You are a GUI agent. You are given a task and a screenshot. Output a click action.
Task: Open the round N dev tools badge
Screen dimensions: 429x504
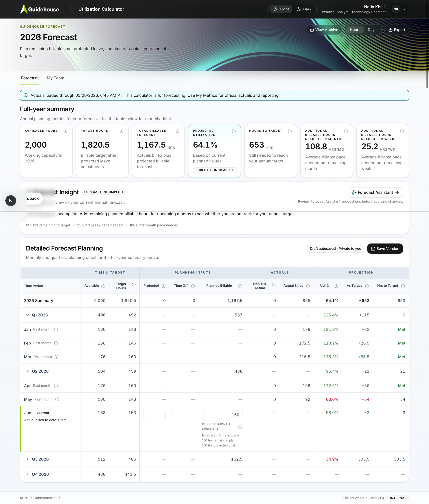[x=11, y=201]
